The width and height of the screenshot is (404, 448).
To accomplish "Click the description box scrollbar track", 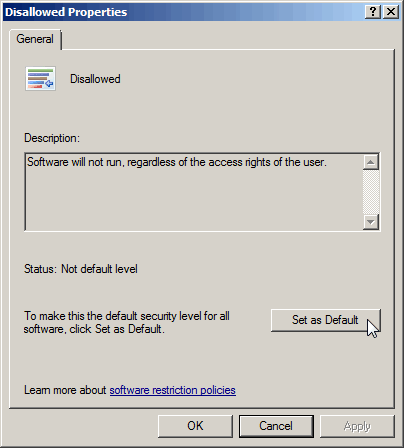I will coord(371,192).
